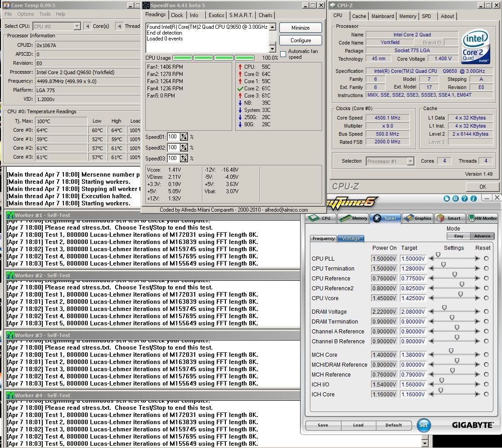This screenshot has width=502, height=448.
Task: Click the Core Temp title bar icon
Action: point(6,5)
